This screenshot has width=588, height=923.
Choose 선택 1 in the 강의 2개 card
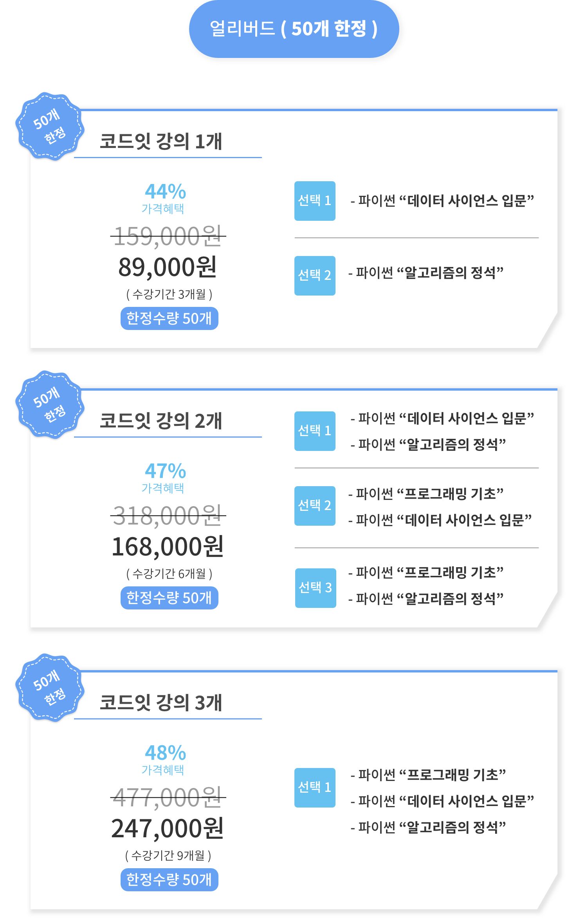[315, 431]
